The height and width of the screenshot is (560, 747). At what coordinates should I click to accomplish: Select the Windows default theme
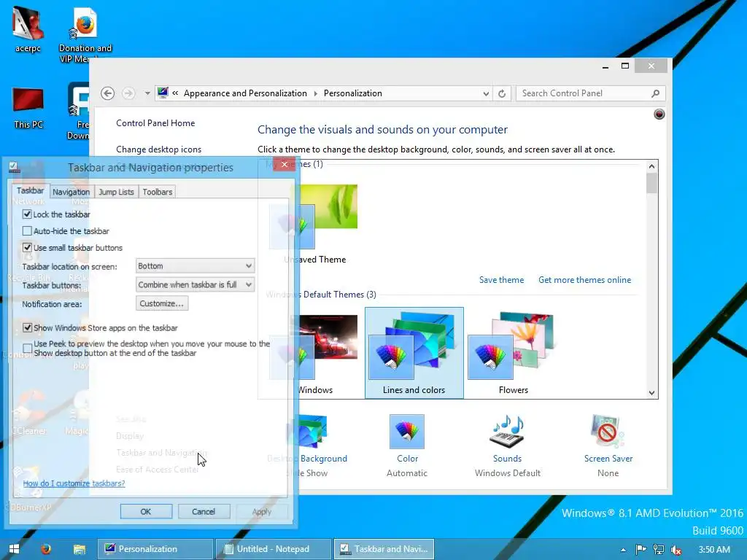(314, 353)
